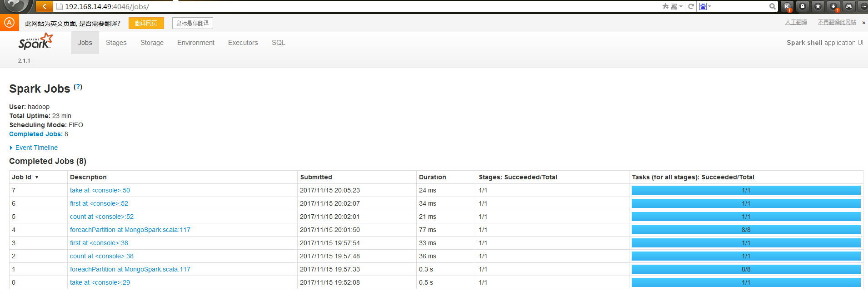Expand the Event Timeline section
This screenshot has width=868, height=291.
[36, 148]
